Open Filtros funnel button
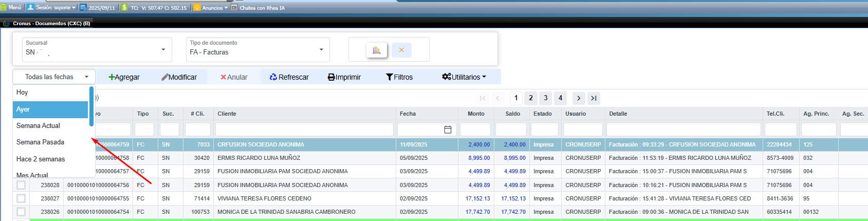 [399, 77]
